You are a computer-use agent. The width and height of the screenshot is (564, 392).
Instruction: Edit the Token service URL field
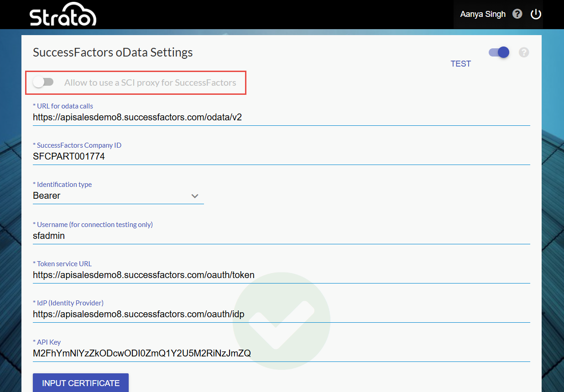281,275
